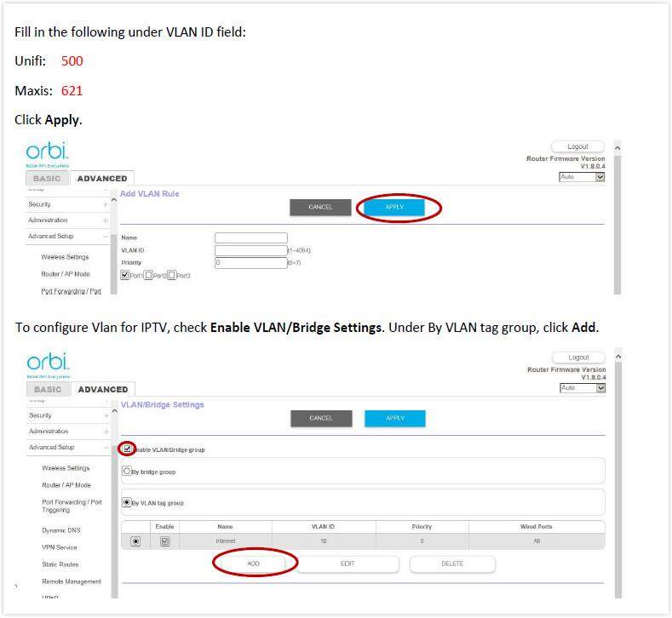Toggle the Enable checkbox in Internet row

coord(164,541)
